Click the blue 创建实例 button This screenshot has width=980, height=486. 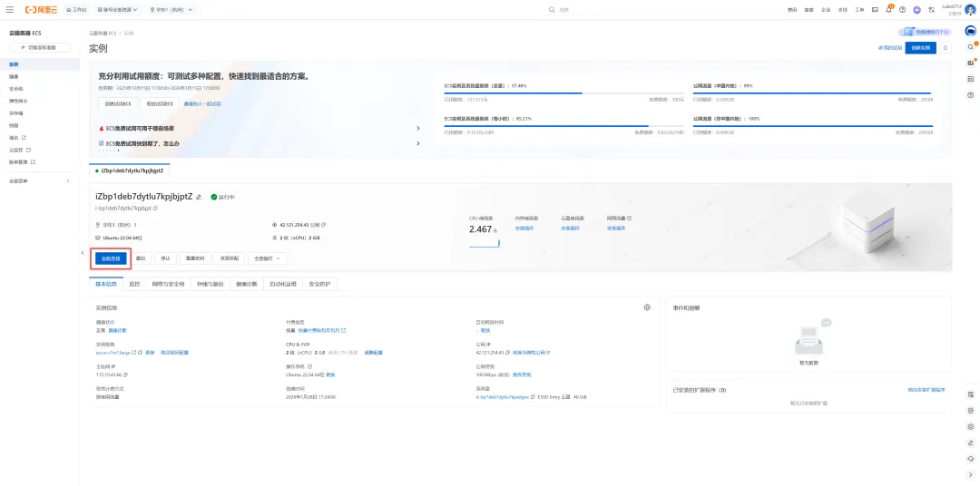tap(921, 47)
